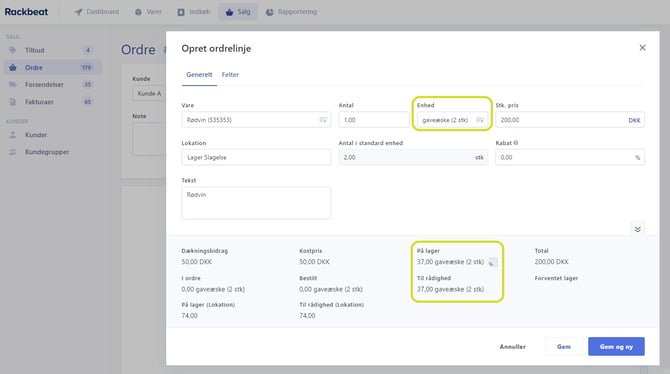The image size is (670, 374).
Task: Click the Forsendelser count badge
Action: (88, 85)
